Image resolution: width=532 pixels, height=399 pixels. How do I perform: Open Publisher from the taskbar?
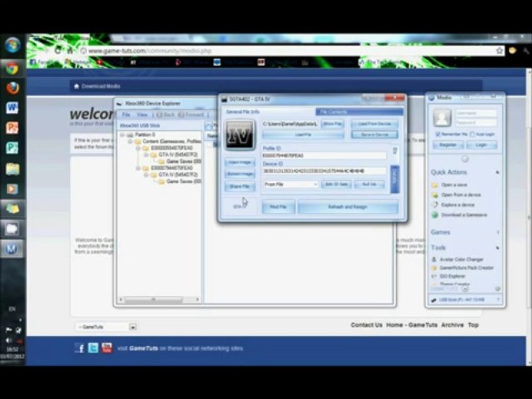12,149
